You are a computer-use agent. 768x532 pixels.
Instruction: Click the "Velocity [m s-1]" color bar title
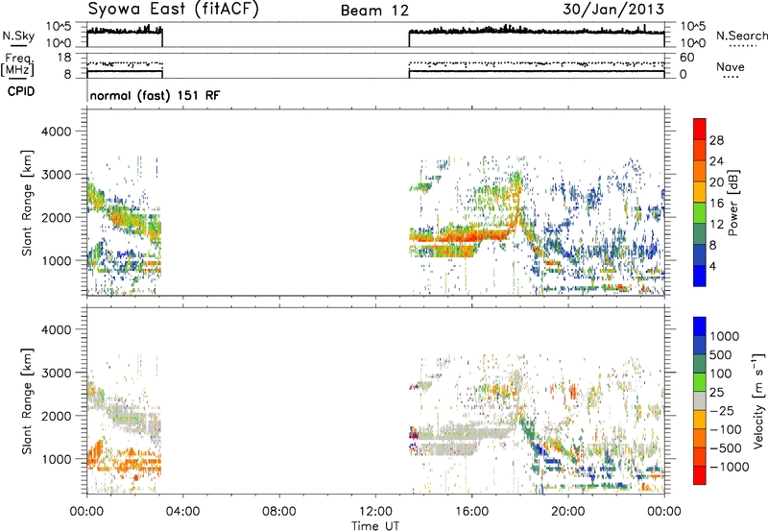(758, 400)
